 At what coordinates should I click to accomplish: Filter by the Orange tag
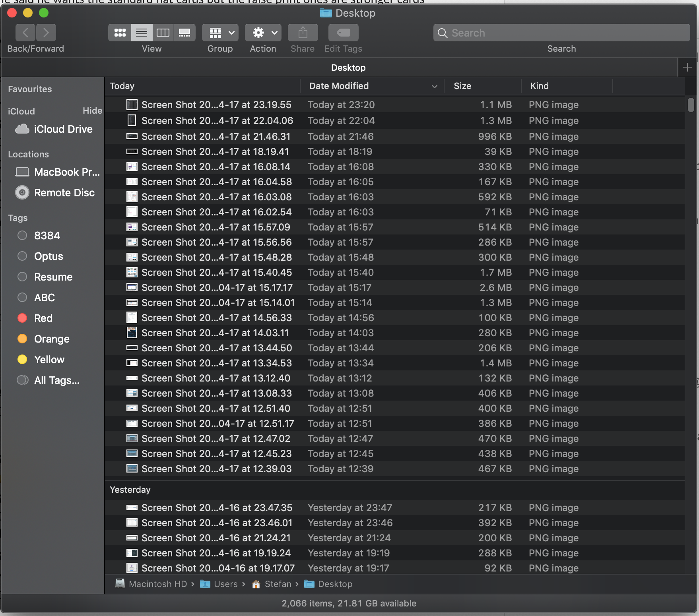click(x=43, y=339)
